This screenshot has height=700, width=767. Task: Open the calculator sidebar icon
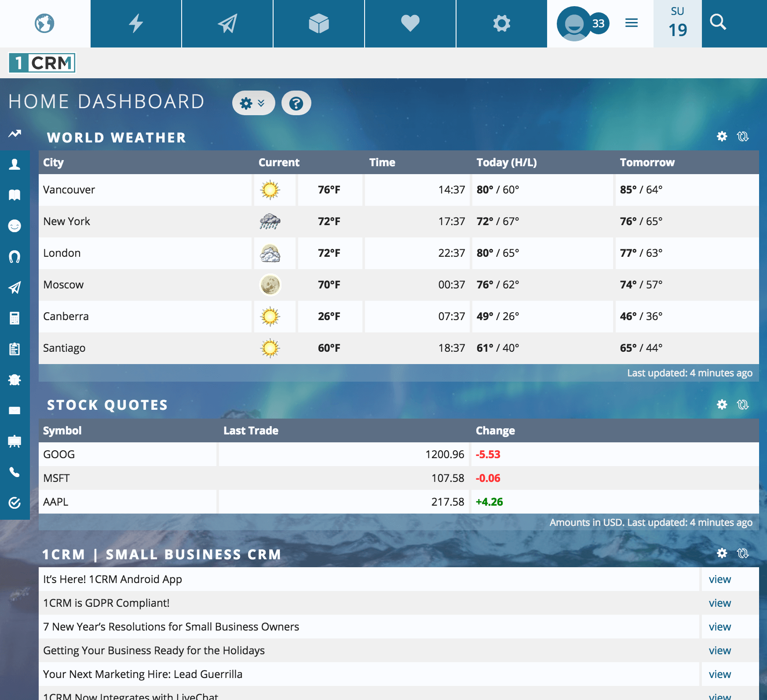15,318
